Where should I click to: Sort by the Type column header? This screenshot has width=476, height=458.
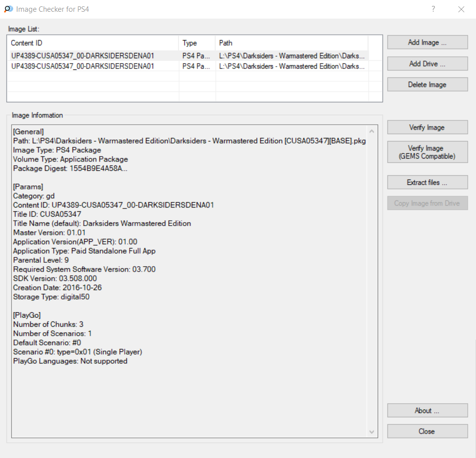[197, 43]
